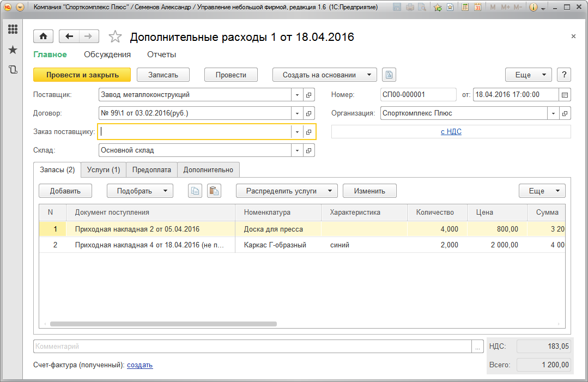Expand the Склад dropdown arrow
The height and width of the screenshot is (382, 588).
click(x=297, y=150)
